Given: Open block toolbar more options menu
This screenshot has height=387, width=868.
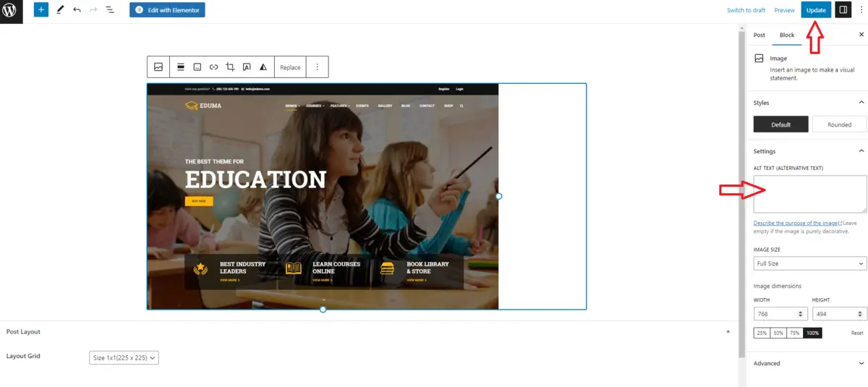Looking at the screenshot, I should (x=316, y=67).
